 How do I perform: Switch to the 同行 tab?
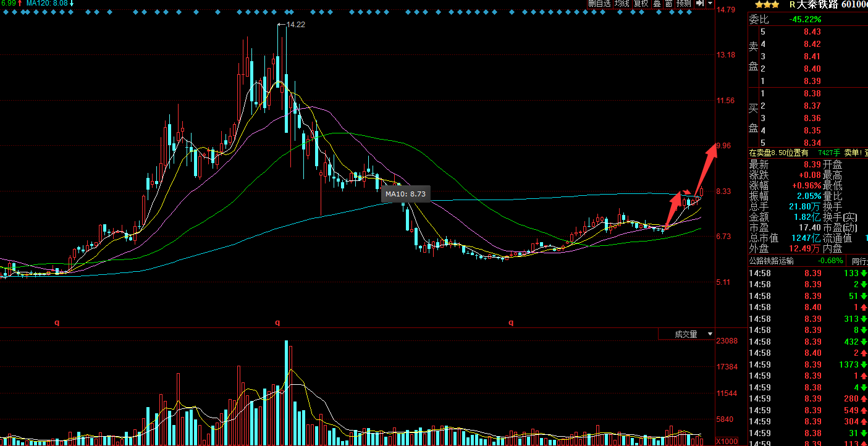(x=859, y=261)
